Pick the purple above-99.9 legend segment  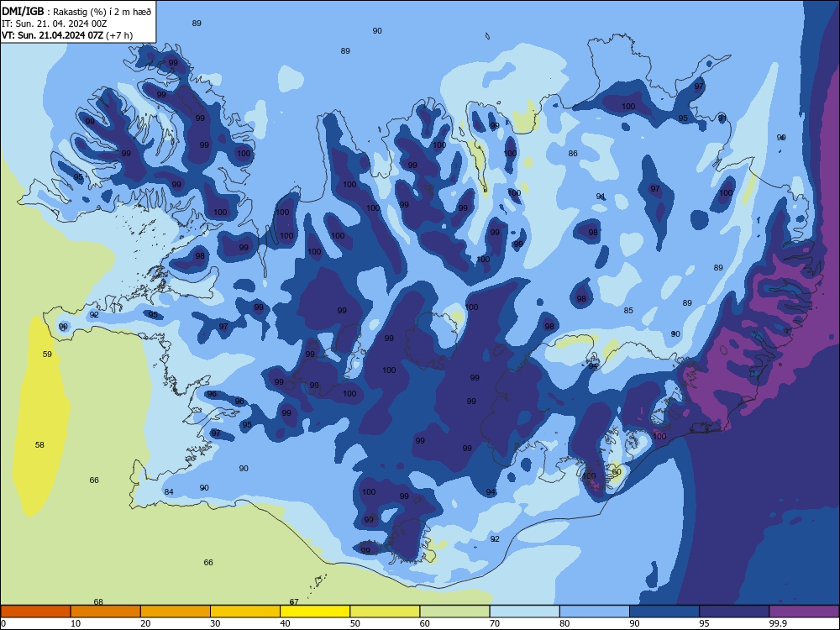tap(804, 612)
